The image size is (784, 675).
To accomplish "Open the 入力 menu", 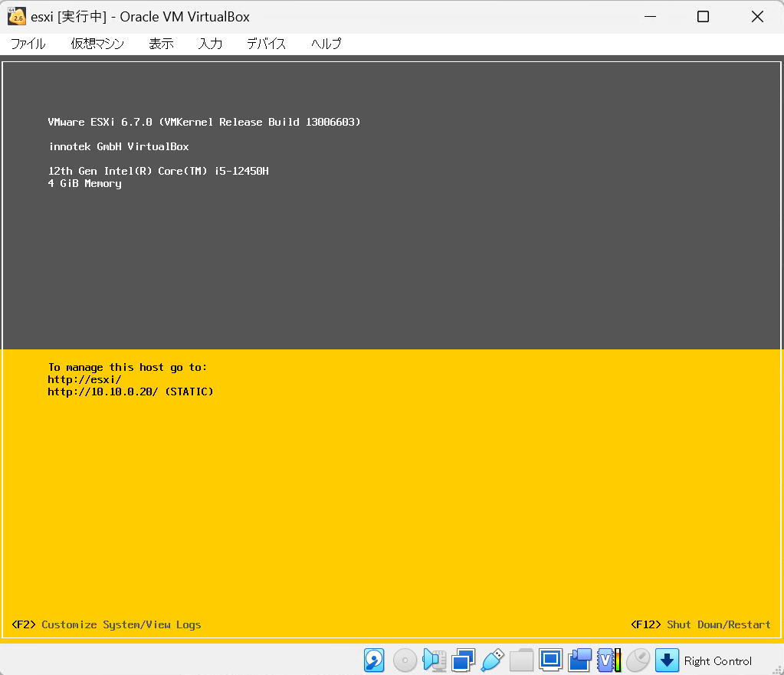I will (210, 44).
